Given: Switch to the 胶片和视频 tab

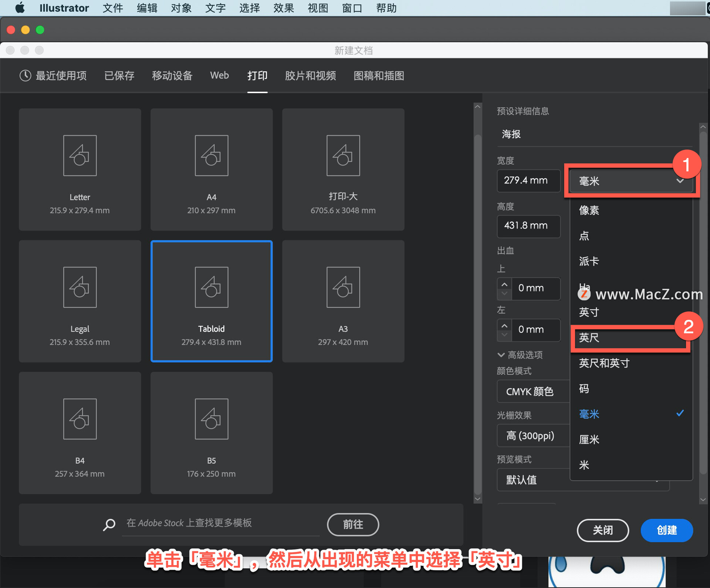Looking at the screenshot, I should tap(310, 76).
